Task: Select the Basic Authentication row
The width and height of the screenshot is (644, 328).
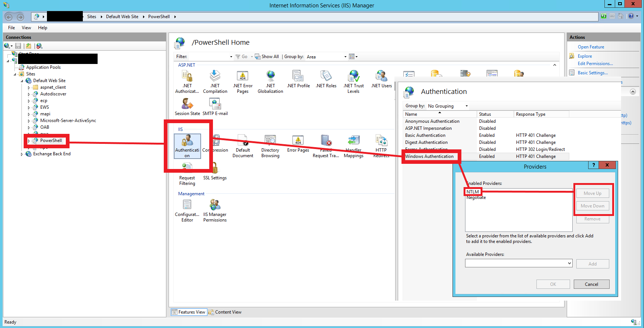Action: [x=486, y=135]
